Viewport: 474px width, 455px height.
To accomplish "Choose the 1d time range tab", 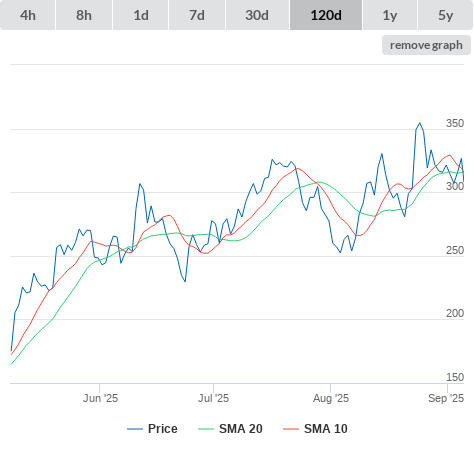I will (x=141, y=15).
